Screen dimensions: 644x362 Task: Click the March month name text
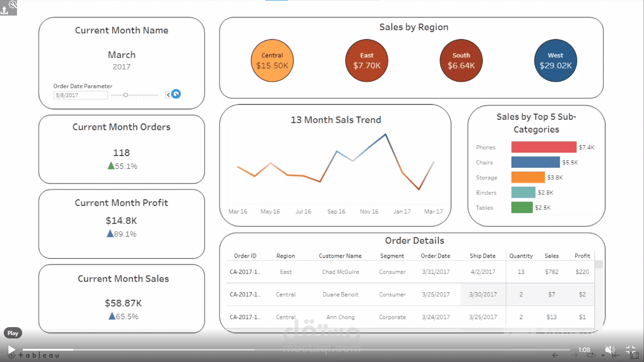coord(122,55)
